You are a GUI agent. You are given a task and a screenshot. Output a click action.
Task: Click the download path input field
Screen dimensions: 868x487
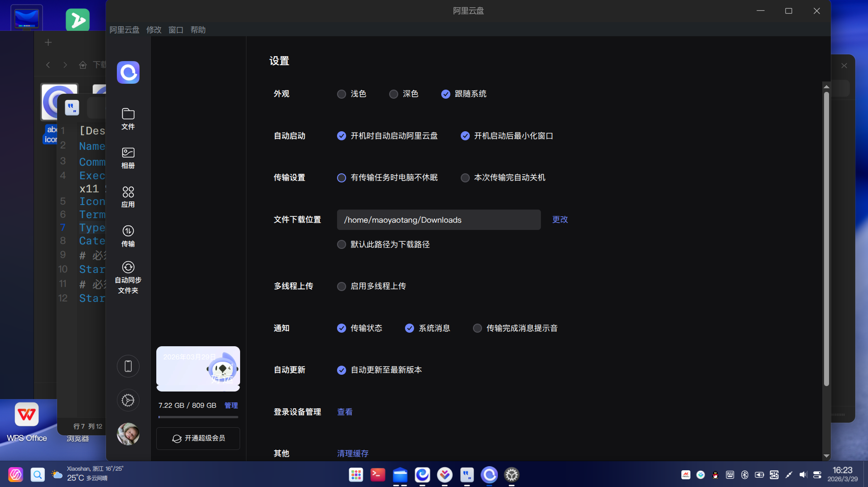point(438,220)
